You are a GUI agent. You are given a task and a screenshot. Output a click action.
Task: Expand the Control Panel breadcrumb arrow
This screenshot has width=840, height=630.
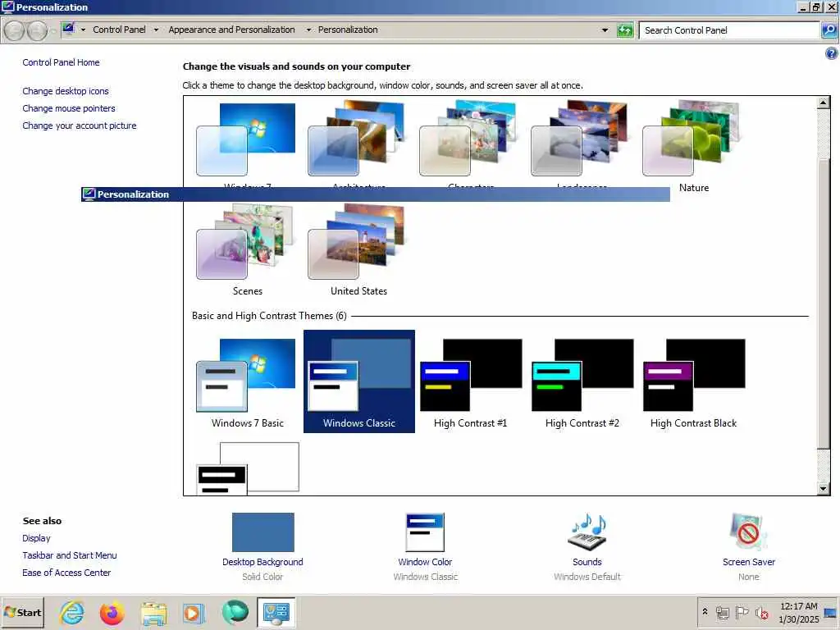[x=156, y=30]
